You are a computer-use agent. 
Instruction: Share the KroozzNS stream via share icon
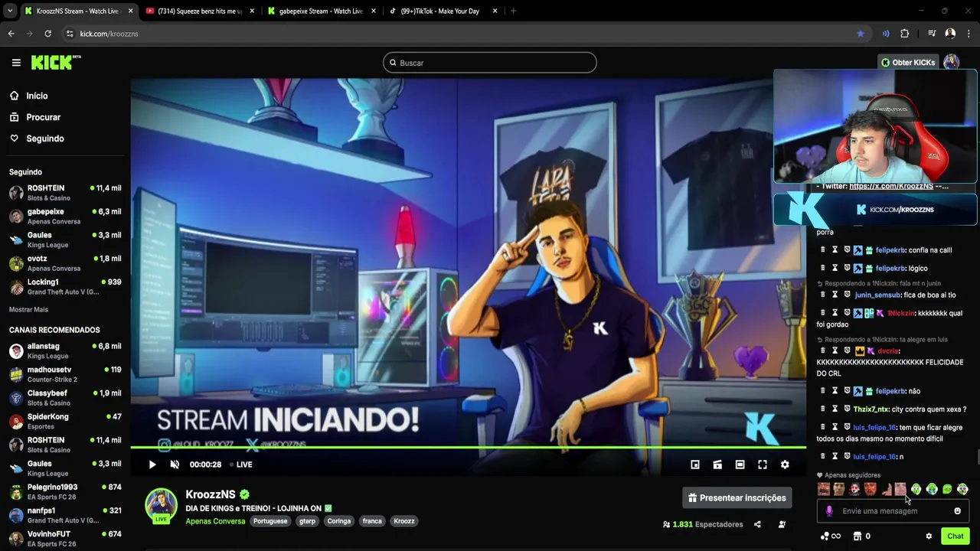[x=757, y=524]
